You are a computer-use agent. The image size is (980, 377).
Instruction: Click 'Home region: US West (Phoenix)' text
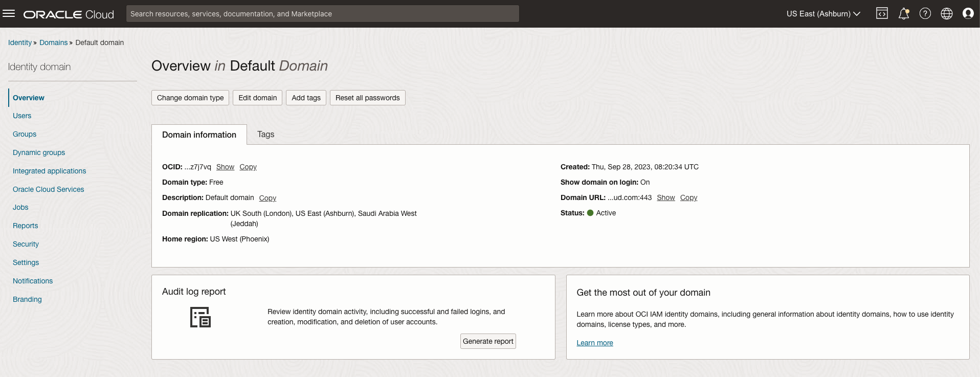(216, 239)
